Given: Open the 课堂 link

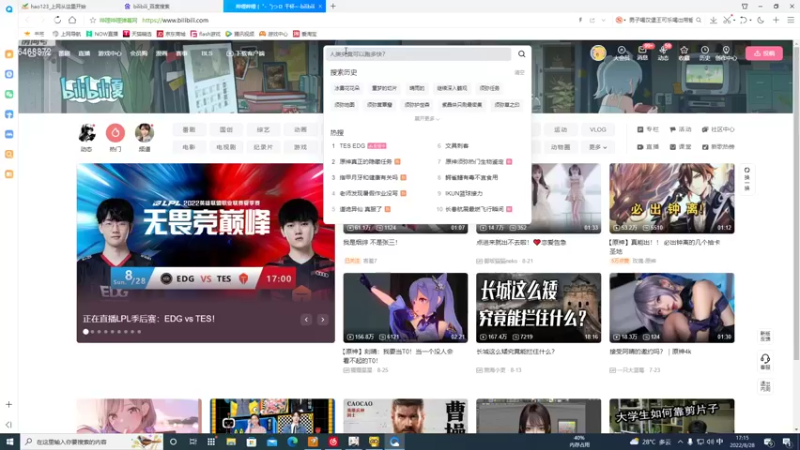Looking at the screenshot, I should pyautogui.click(x=680, y=147).
